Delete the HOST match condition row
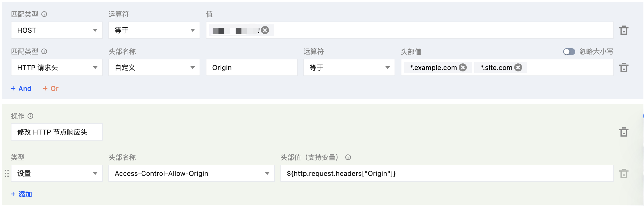Screen dimensions: 644x206 [x=624, y=30]
